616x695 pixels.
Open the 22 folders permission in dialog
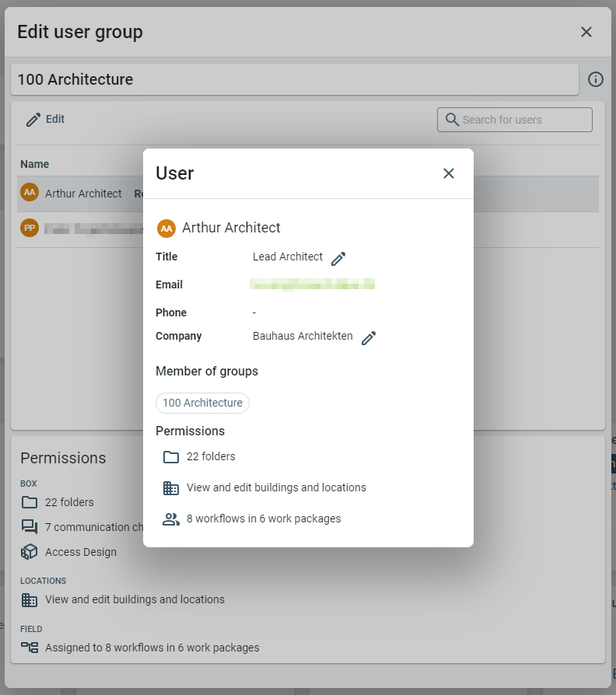(x=211, y=457)
